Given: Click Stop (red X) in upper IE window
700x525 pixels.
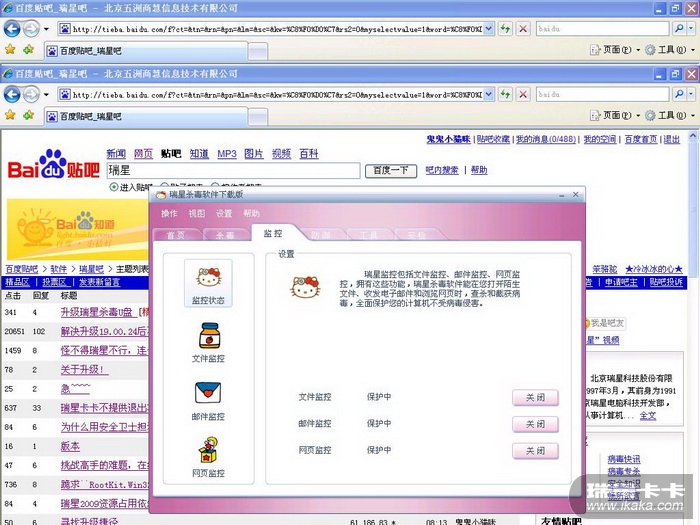Looking at the screenshot, I should point(523,29).
